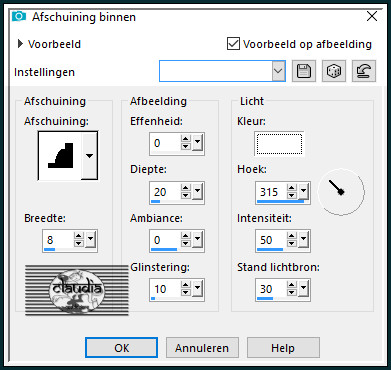Click the Hoek angle dial control
The image size is (391, 370).
(x=341, y=192)
